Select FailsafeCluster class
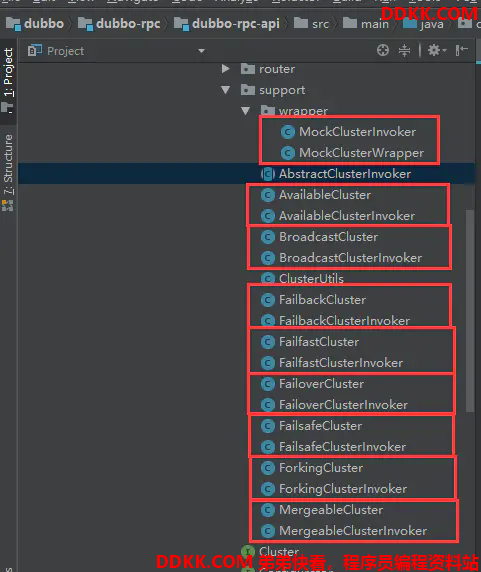Image resolution: width=481 pixels, height=572 pixels. click(320, 426)
